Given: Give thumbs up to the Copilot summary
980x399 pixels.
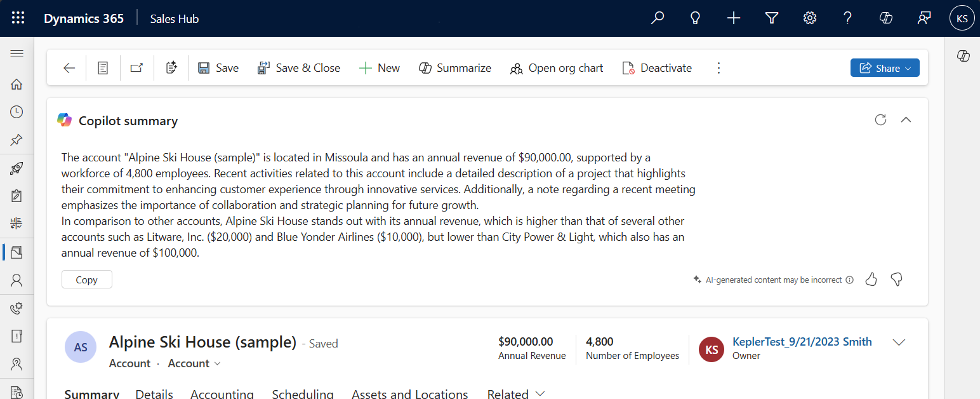Looking at the screenshot, I should [871, 280].
